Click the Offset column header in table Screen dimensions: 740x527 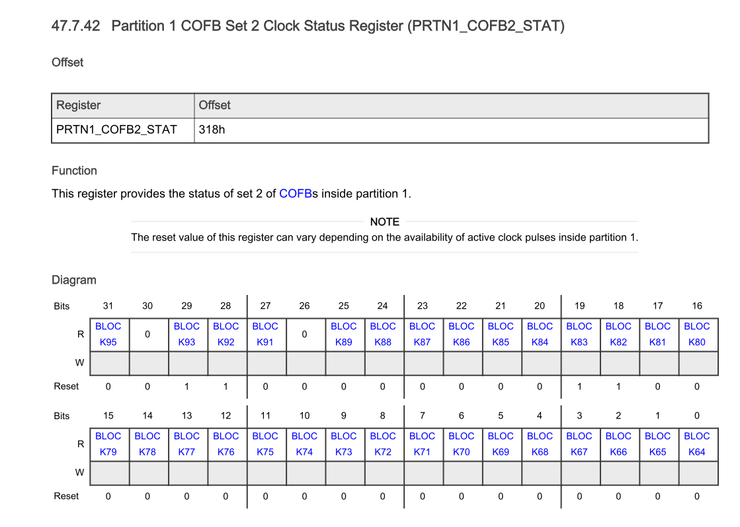click(x=451, y=106)
